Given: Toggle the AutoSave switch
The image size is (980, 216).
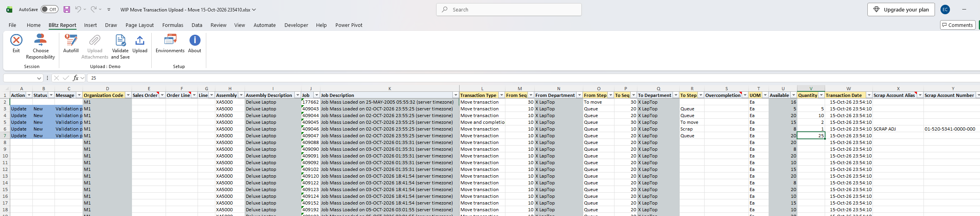Looking at the screenshot, I should (50, 9).
